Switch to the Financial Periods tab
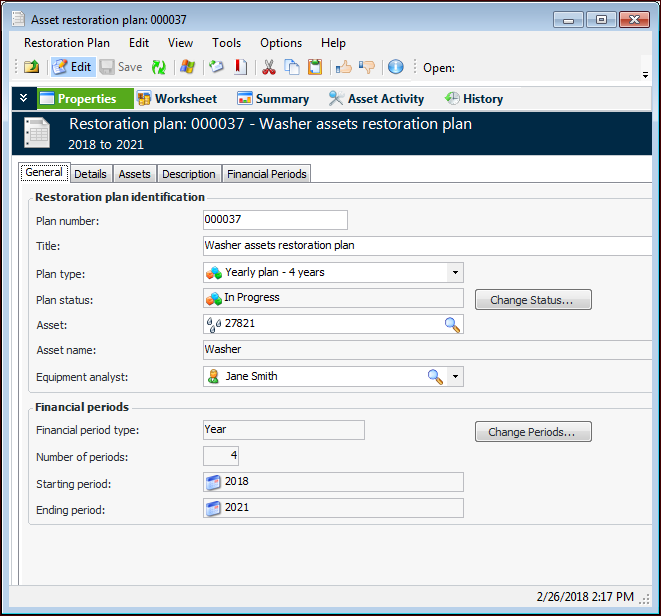Viewport: 661px width, 616px height. (x=267, y=174)
